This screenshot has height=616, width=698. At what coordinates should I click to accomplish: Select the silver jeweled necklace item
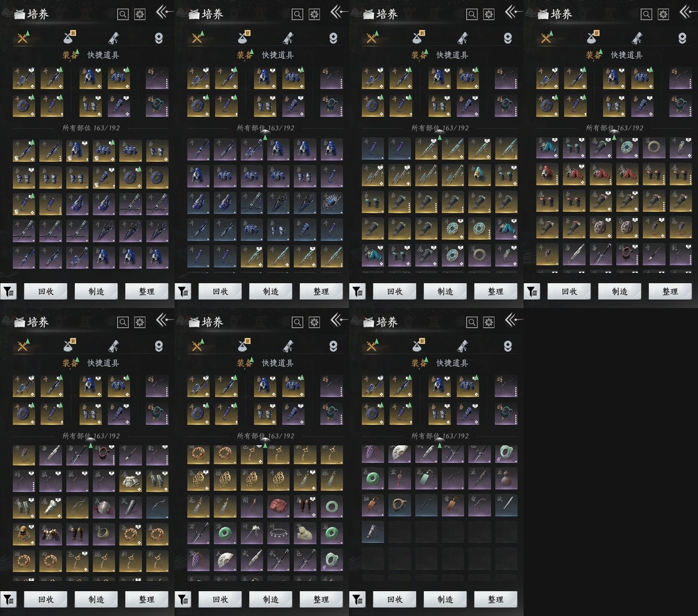278,533
